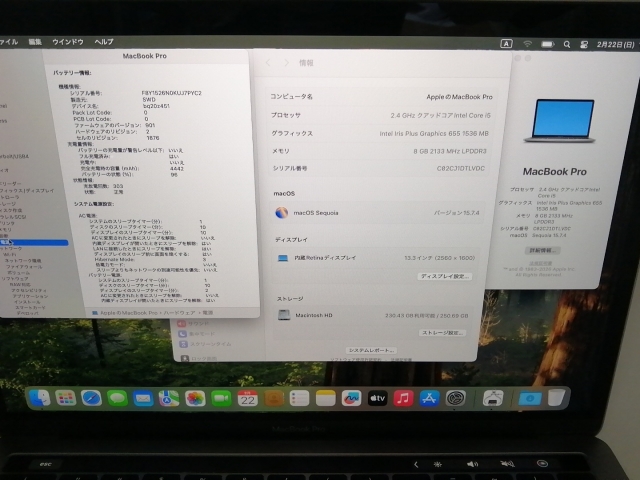
Task: Select ボリューム in the System Information sidebar
Action: [x=18, y=272]
